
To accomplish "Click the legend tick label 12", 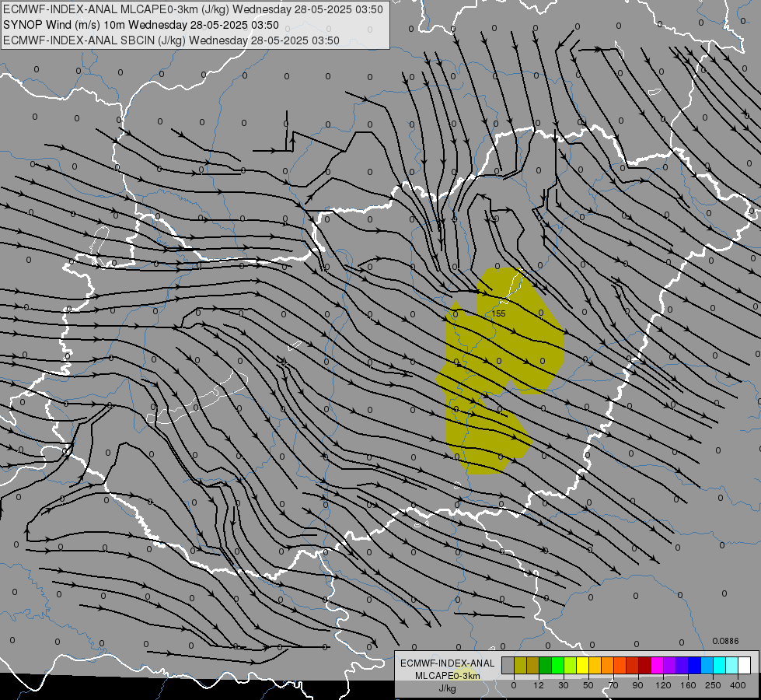I will click(x=539, y=685).
